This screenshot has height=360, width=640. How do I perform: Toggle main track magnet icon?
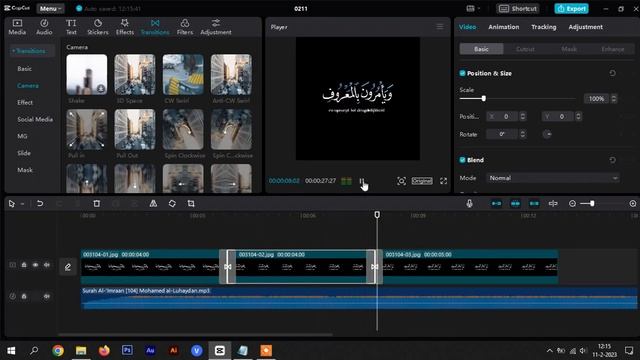[x=496, y=203]
